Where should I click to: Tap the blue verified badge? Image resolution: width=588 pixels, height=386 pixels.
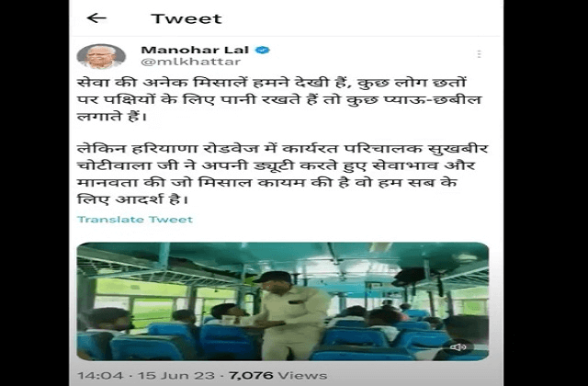click(x=263, y=50)
